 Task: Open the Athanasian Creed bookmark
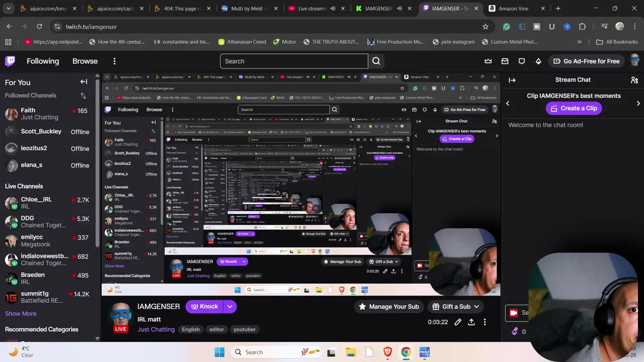tap(242, 42)
